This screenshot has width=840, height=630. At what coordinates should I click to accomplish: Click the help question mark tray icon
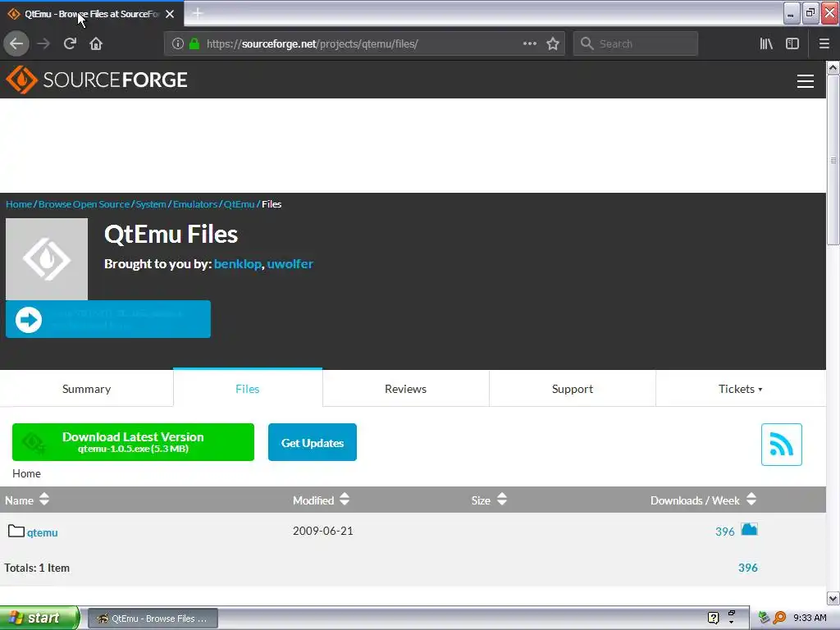pos(713,618)
